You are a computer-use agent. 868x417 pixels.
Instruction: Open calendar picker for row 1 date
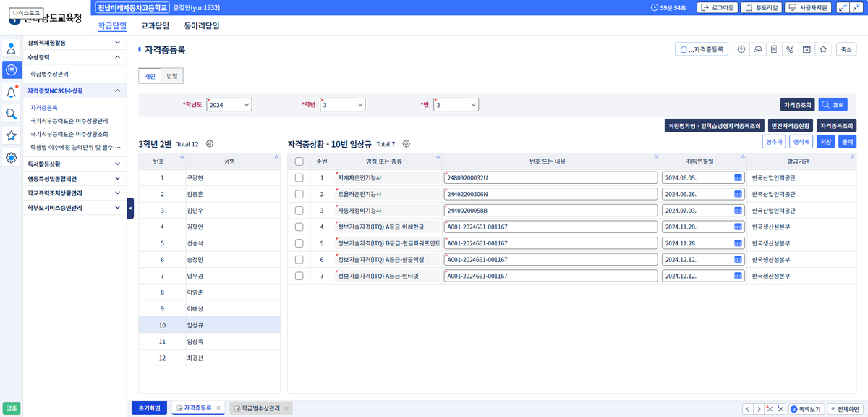point(739,177)
